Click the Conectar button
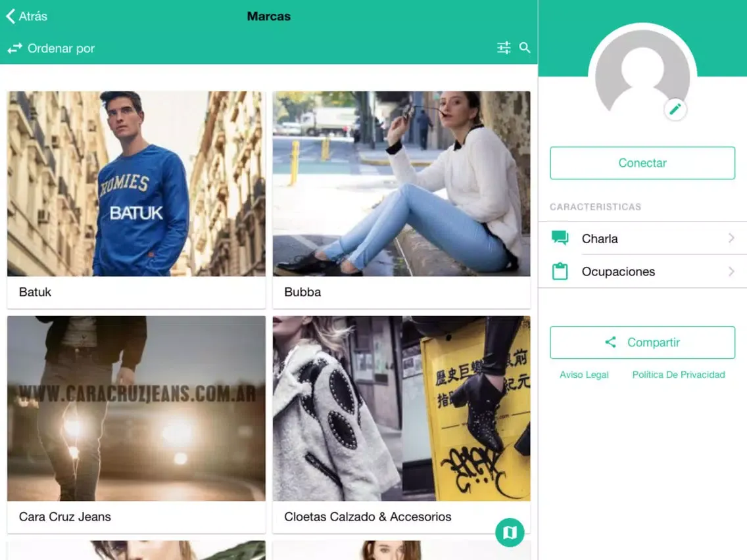The image size is (747, 560). point(642,163)
